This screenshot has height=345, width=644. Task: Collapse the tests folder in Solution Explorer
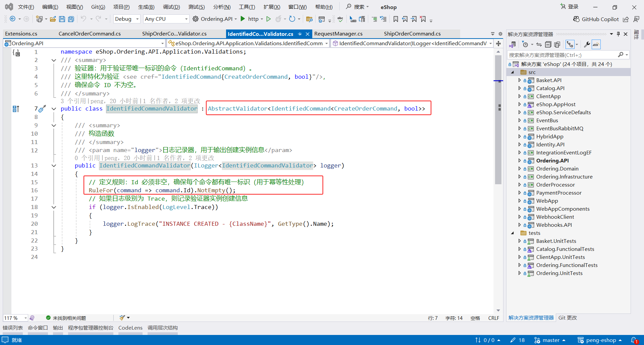513,233
